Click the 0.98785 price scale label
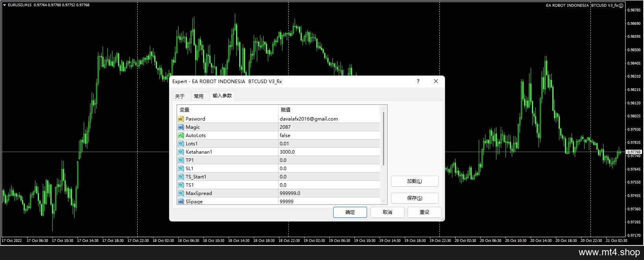 point(634,10)
